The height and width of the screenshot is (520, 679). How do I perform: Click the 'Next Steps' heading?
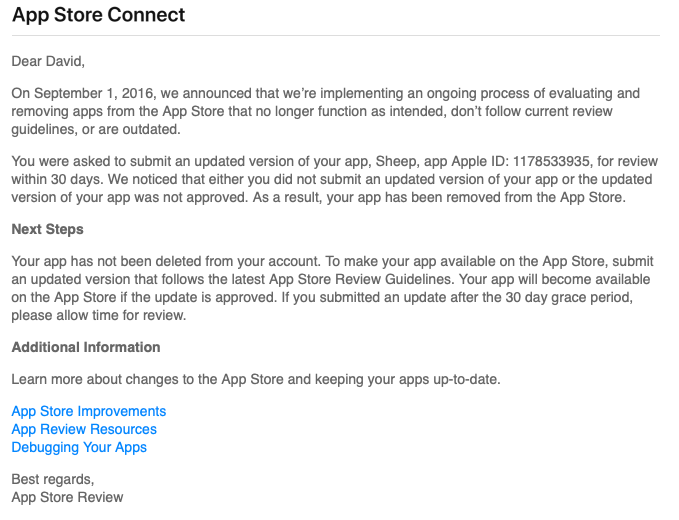point(48,229)
